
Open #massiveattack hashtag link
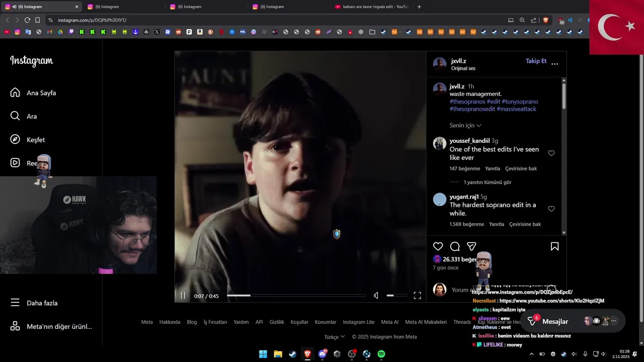(x=516, y=109)
